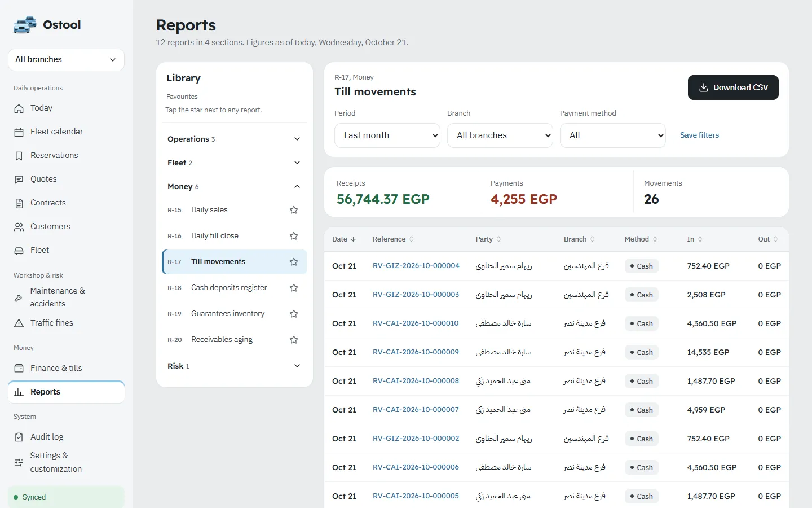Sort the table by Reference column
Image resolution: width=812 pixels, height=508 pixels.
pos(393,239)
